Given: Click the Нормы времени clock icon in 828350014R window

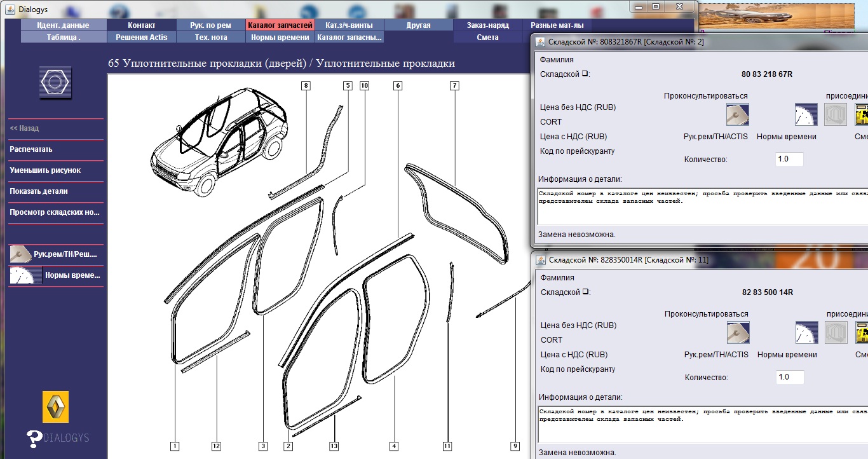Looking at the screenshot, I should [806, 332].
